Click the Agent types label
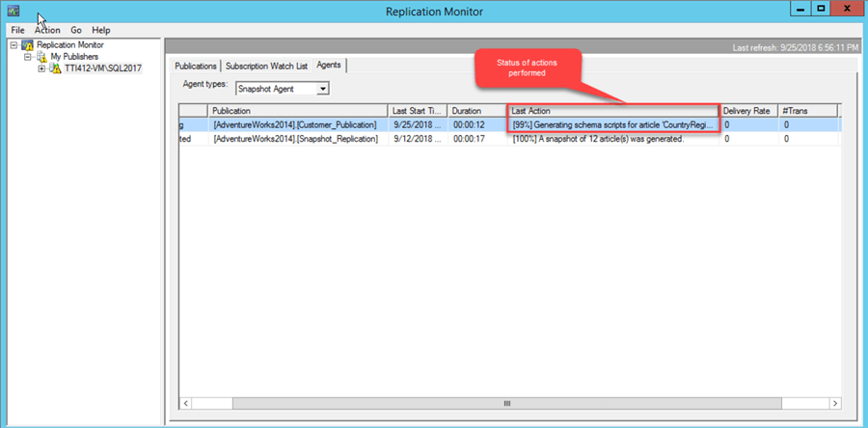The image size is (868, 428). click(205, 84)
